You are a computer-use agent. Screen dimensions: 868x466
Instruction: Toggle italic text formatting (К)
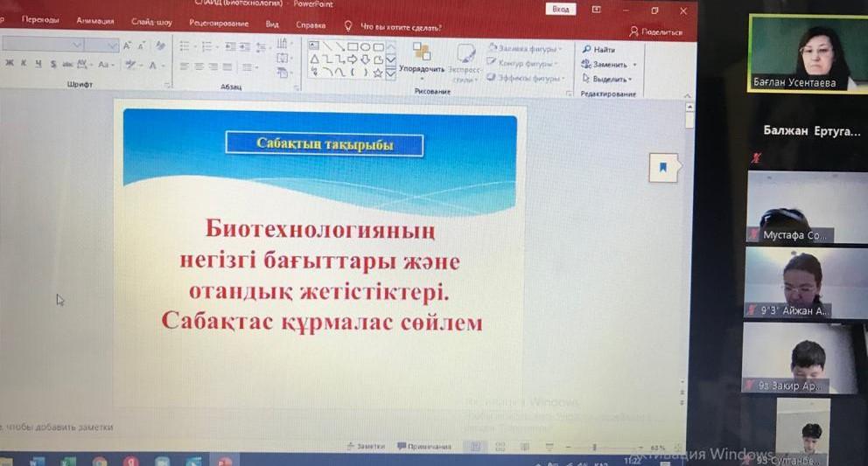click(24, 65)
